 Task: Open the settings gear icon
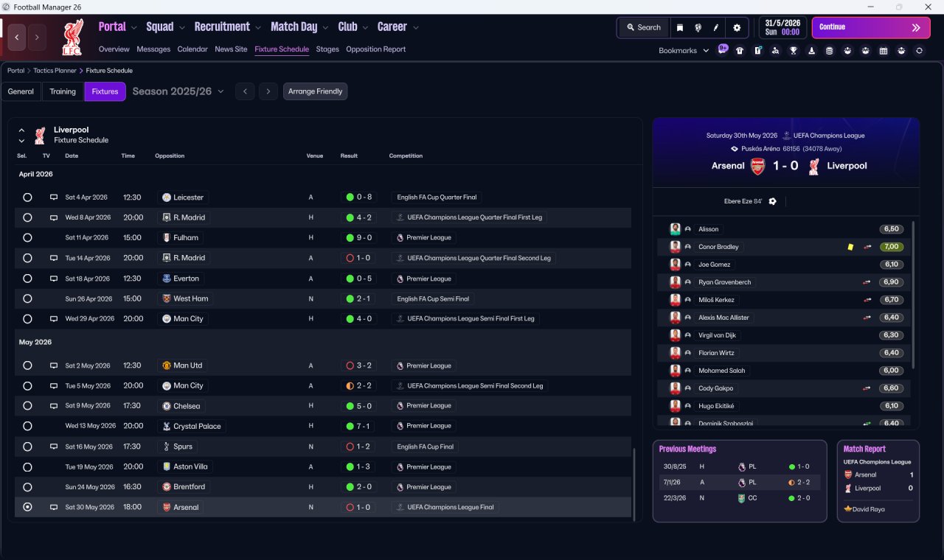pos(737,27)
